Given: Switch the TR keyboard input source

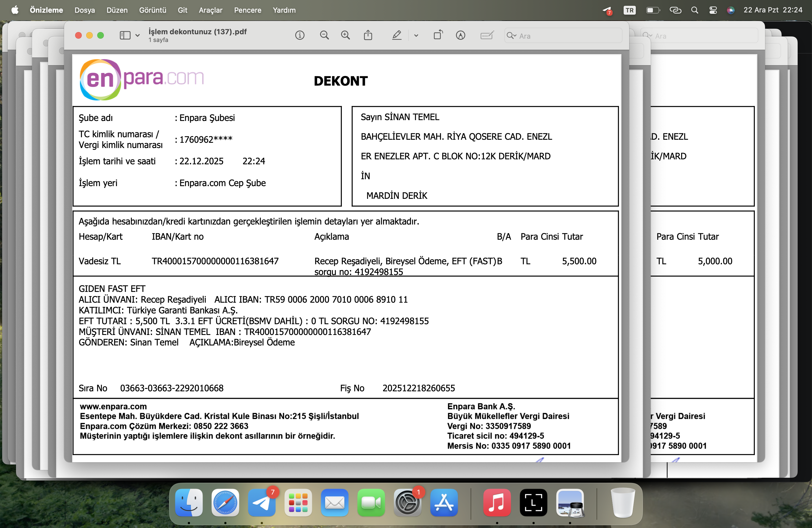Looking at the screenshot, I should click(x=629, y=10).
